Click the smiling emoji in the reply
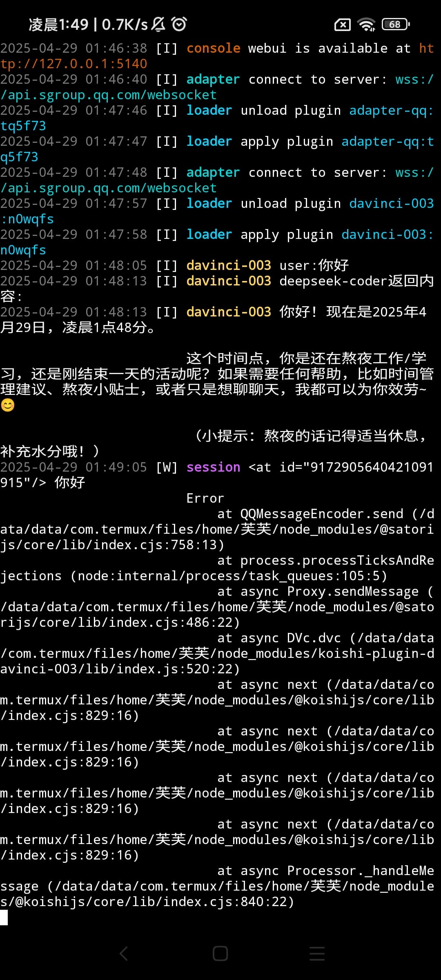 click(7, 405)
